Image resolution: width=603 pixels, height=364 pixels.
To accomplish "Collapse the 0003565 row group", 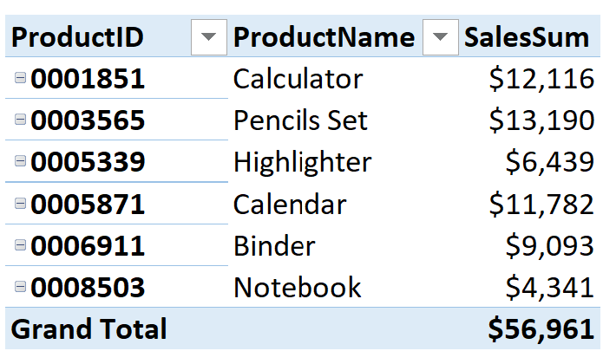I will click(21, 120).
